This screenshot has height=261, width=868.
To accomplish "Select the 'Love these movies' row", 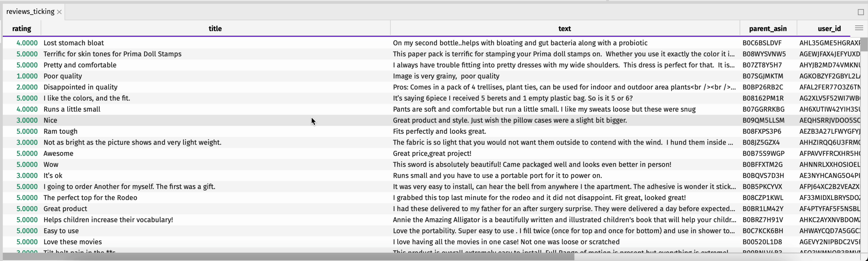I will pyautogui.click(x=431, y=242).
